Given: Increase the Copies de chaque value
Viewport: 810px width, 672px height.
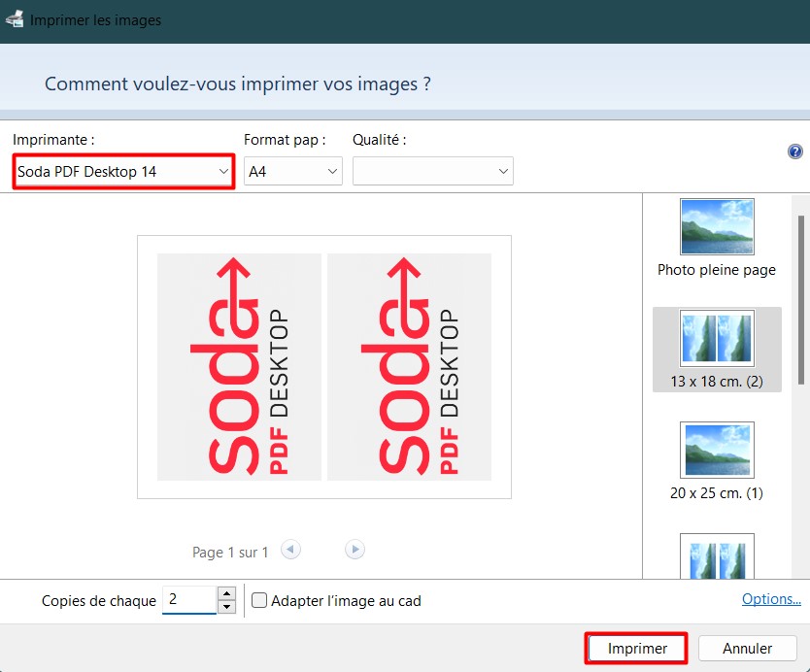Looking at the screenshot, I should pyautogui.click(x=226, y=593).
